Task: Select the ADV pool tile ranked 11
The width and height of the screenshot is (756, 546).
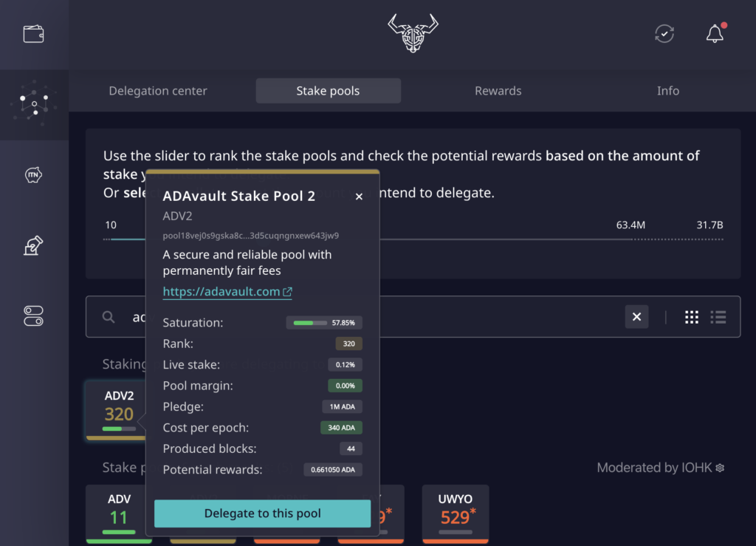Action: point(119,514)
